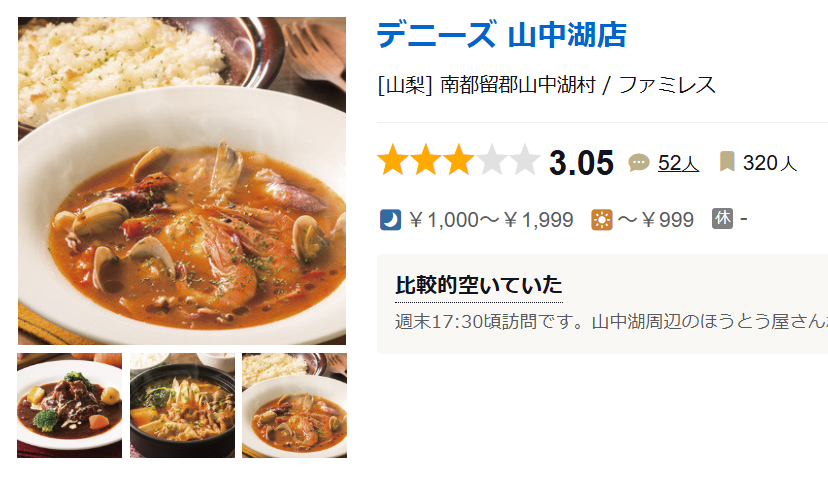Open the large seafood soup main photo
Viewport: 828px width, 480px height.
point(182,181)
